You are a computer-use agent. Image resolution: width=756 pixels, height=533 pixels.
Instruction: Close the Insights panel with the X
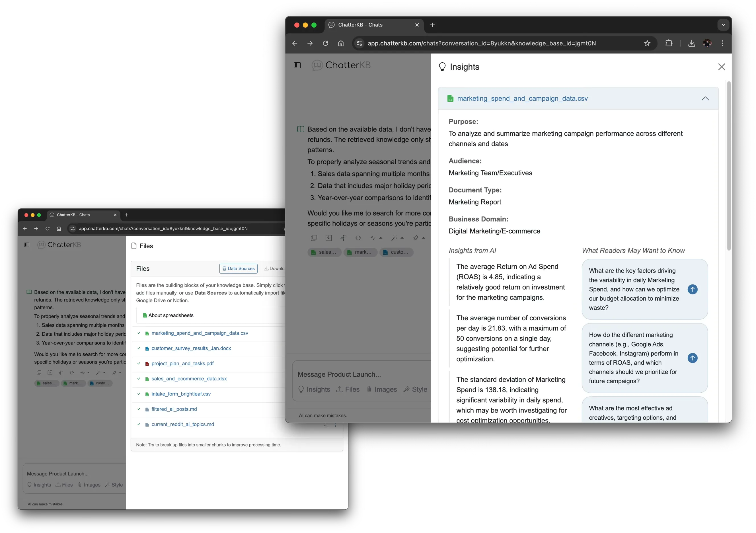tap(722, 67)
